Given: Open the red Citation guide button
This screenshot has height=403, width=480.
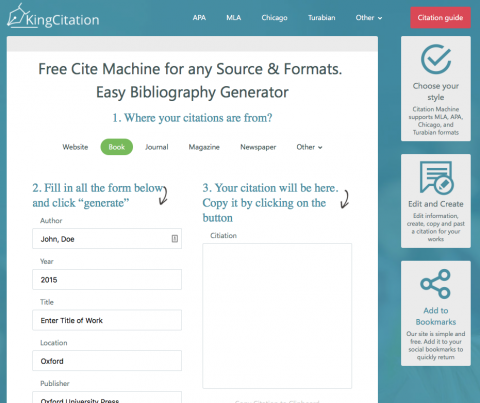Looking at the screenshot, I should [x=440, y=18].
